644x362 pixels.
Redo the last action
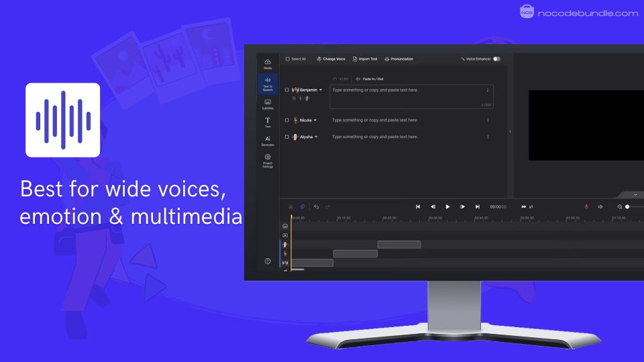point(328,207)
